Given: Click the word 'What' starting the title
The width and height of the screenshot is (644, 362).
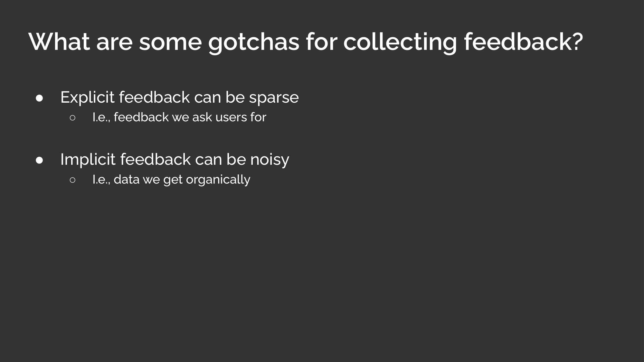Looking at the screenshot, I should tap(59, 42).
